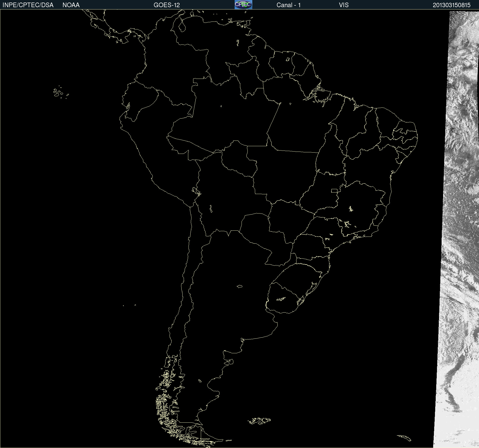Click the NOAA label in the header
This screenshot has width=479, height=448.
[x=71, y=5]
